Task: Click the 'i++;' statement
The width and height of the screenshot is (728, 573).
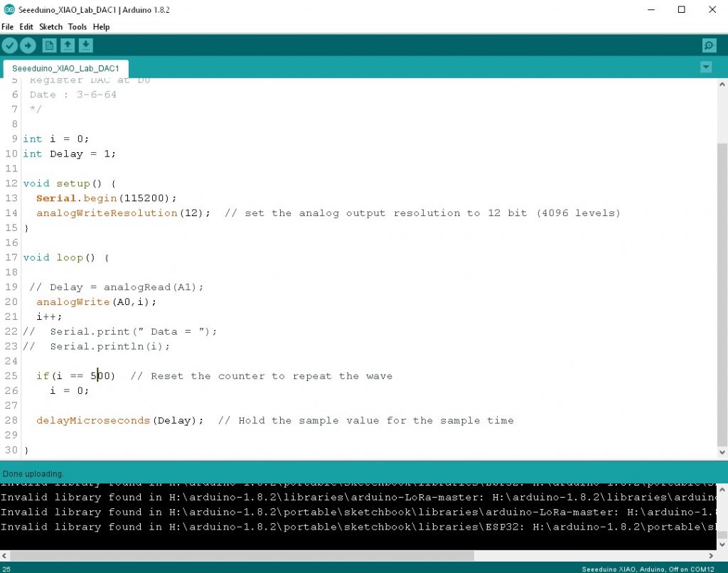Action: [49, 316]
